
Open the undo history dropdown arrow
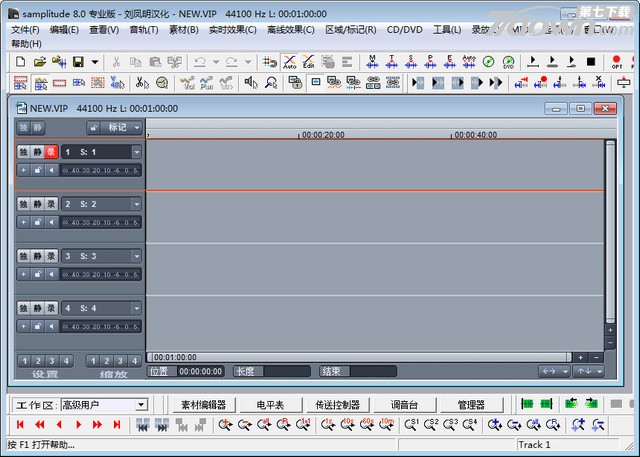pos(216,62)
